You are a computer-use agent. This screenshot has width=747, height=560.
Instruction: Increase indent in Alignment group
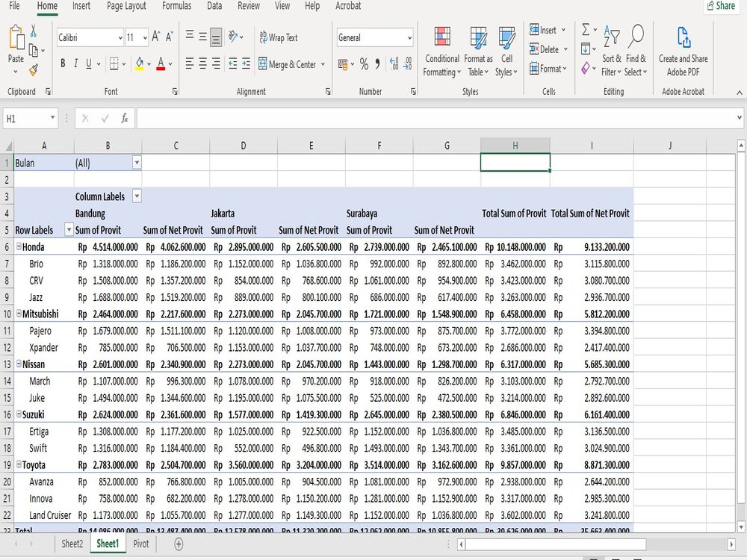pyautogui.click(x=247, y=63)
